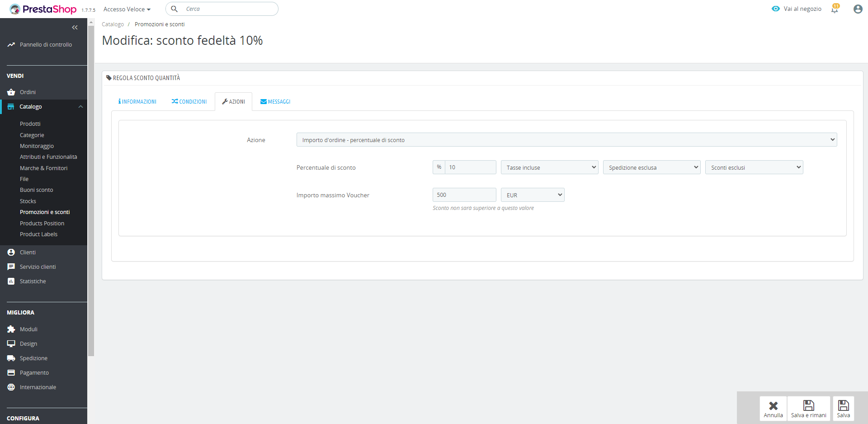Open Buoni sconto menu item
Screen dimensions: 868x424
pos(37,190)
